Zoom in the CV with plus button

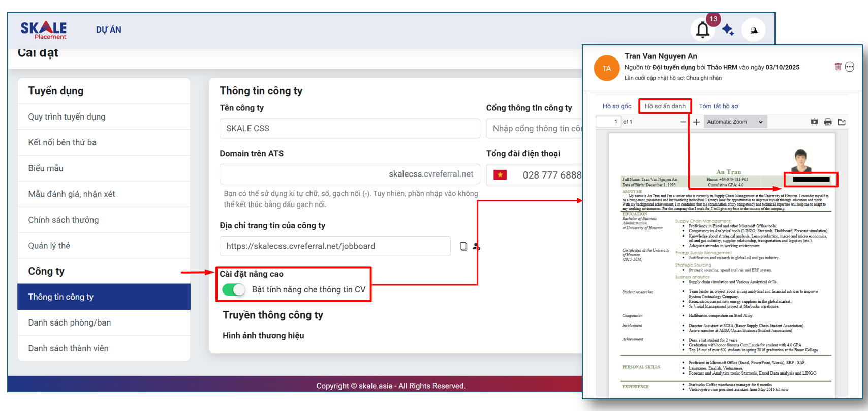tap(696, 122)
